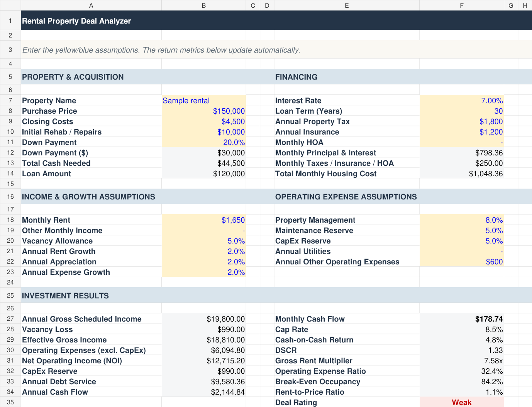Select column B header
The height and width of the screenshot is (407, 532).
pos(203,5)
